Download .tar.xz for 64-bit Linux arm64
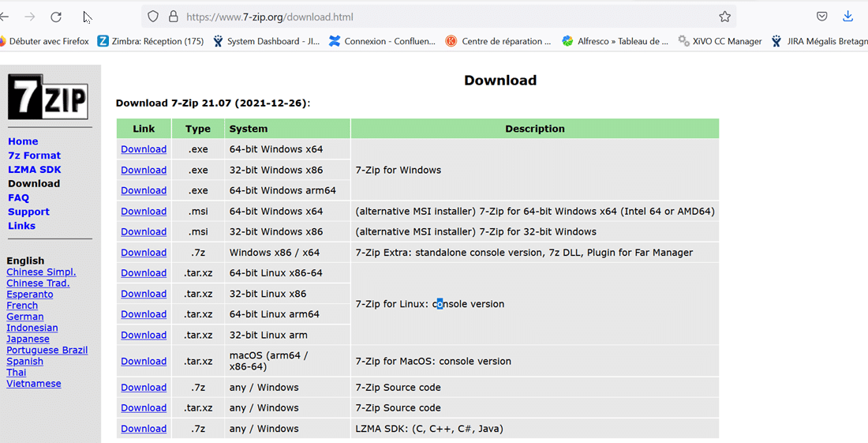The height and width of the screenshot is (443, 868). tap(144, 314)
